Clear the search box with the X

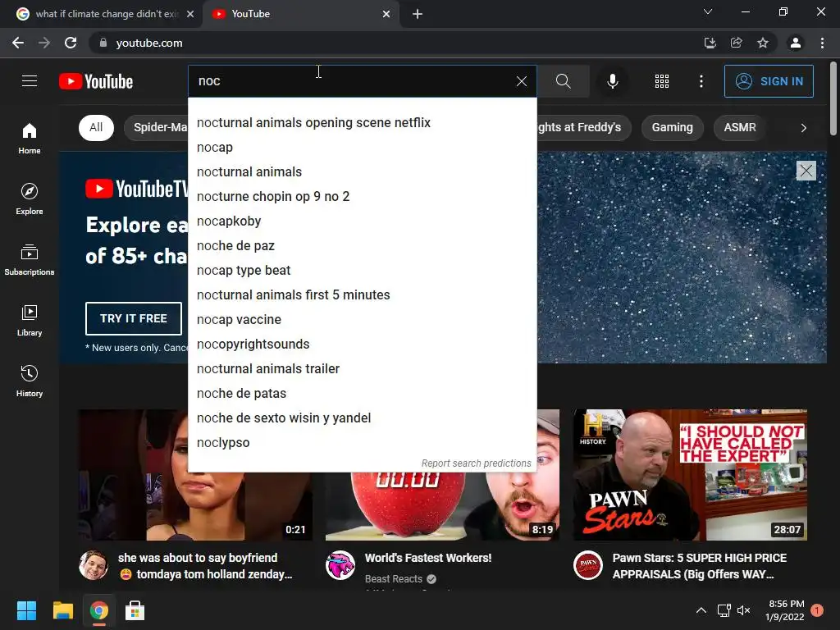coord(521,81)
